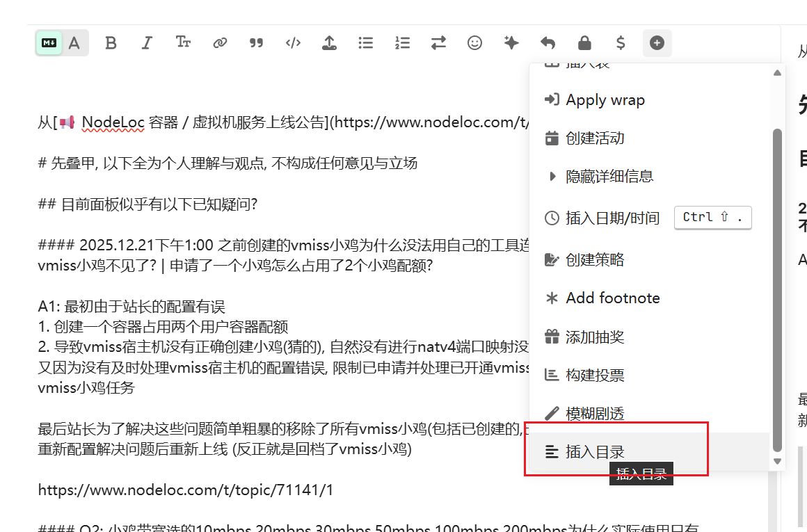This screenshot has height=532, width=807.
Task: Toggle the bulleted list toolbar button
Action: pyautogui.click(x=366, y=43)
